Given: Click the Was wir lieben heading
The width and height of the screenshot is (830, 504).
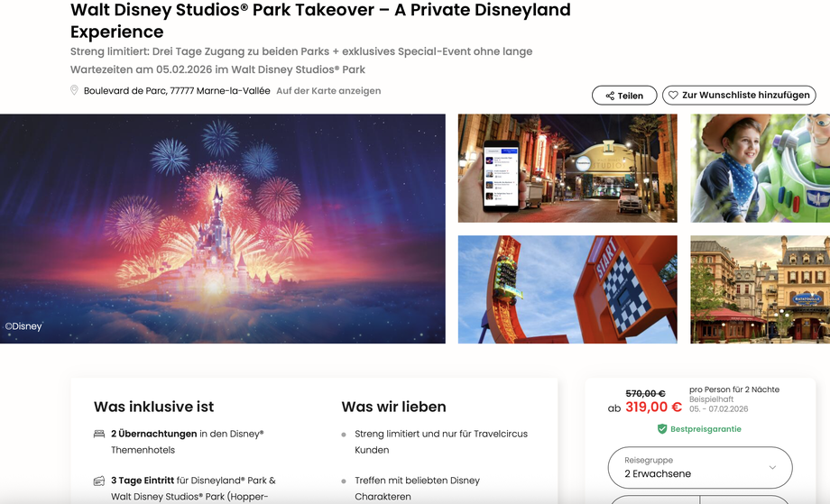Looking at the screenshot, I should tap(394, 407).
